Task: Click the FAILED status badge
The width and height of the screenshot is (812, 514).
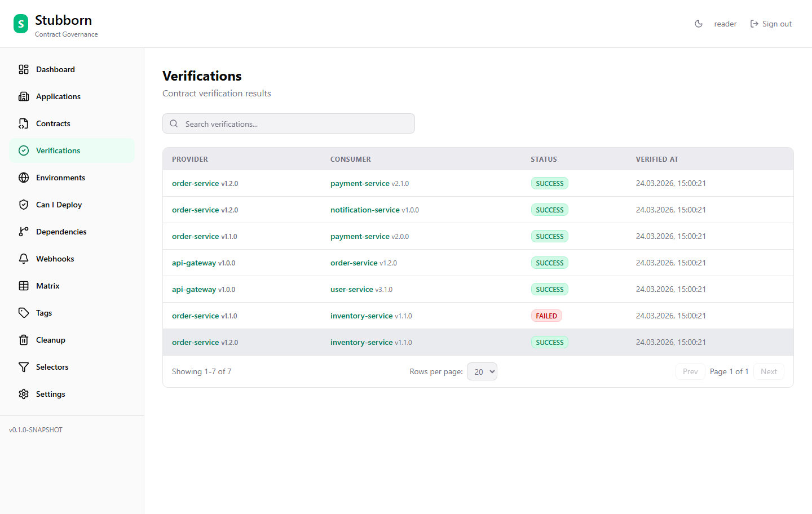Action: click(x=546, y=316)
